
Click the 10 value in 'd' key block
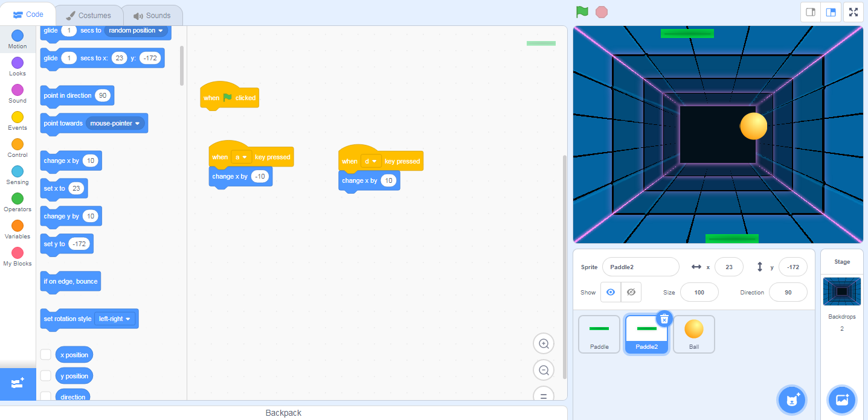[x=388, y=180]
